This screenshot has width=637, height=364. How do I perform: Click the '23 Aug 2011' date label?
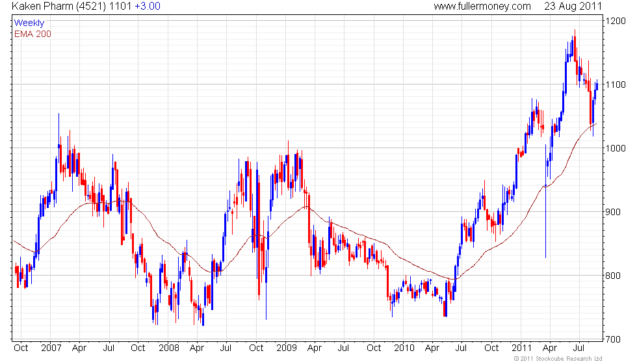click(573, 6)
